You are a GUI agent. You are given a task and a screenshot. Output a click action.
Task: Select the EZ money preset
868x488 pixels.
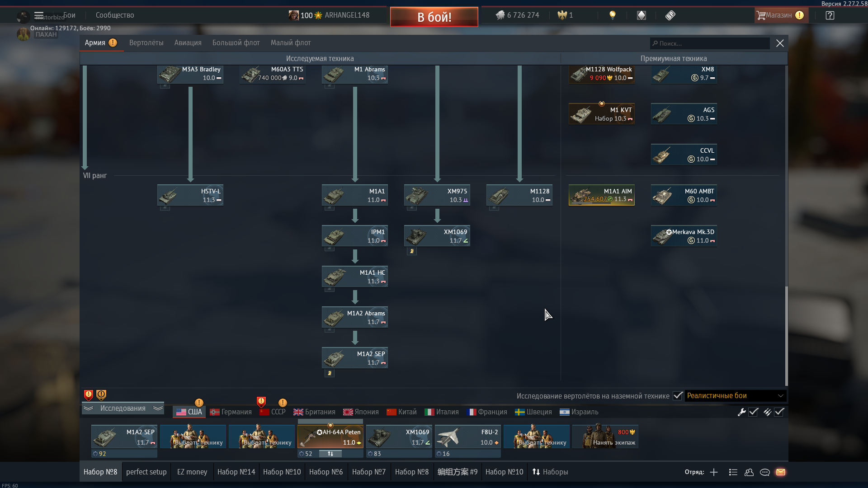(x=192, y=472)
